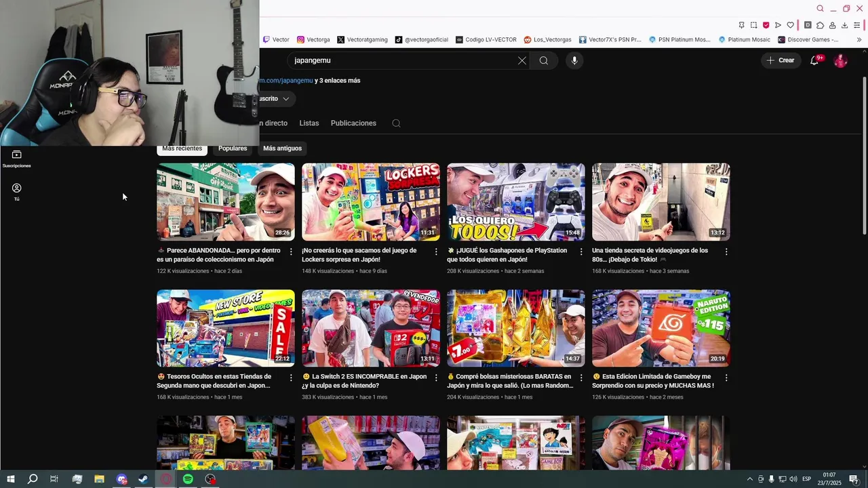Open the Codigo LV-VECTOR bookmark
The width and height of the screenshot is (868, 488).
point(486,39)
